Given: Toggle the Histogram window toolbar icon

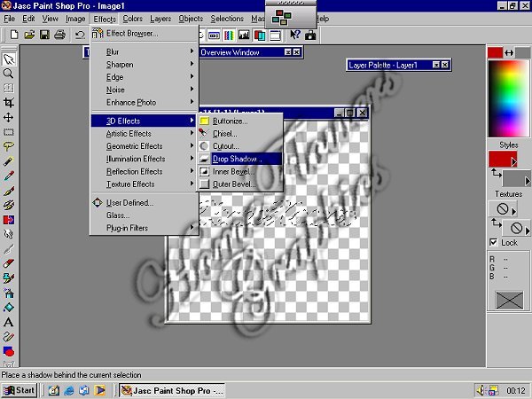Looking at the screenshot, I should pyautogui.click(x=244, y=35).
